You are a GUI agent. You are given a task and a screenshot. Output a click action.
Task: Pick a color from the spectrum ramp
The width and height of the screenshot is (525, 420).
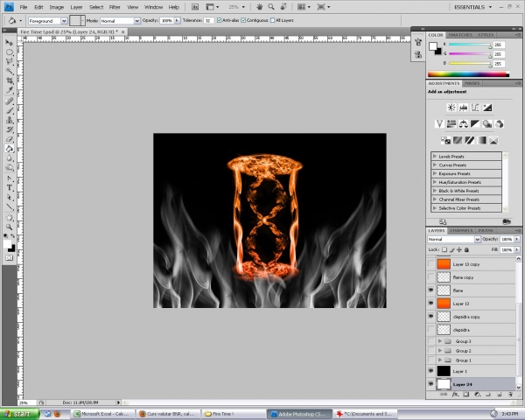pos(468,74)
